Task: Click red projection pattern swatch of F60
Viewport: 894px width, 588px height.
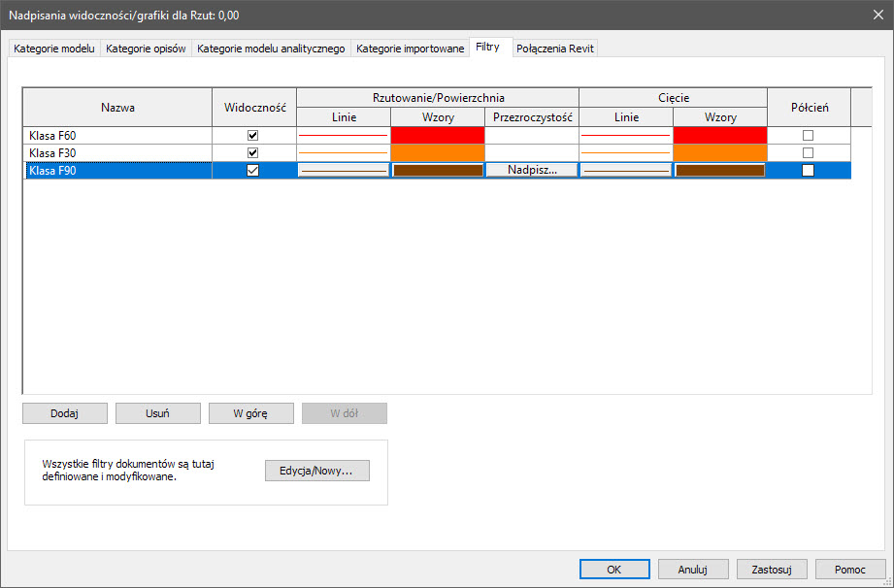Action: point(438,136)
